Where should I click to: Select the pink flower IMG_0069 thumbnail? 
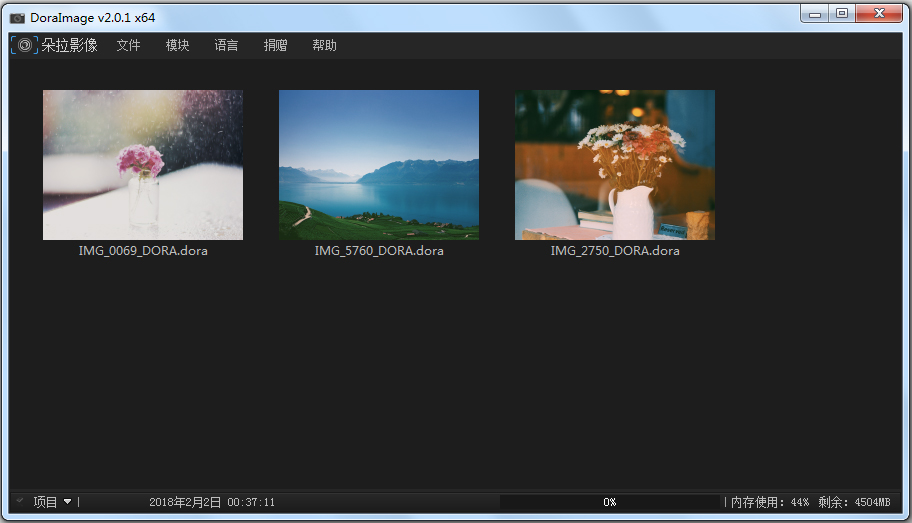point(143,165)
